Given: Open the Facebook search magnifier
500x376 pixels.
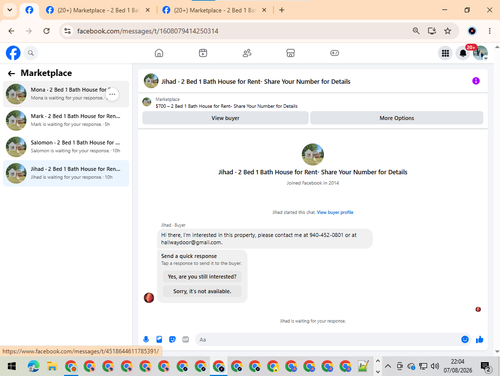Looking at the screenshot, I should (x=31, y=53).
